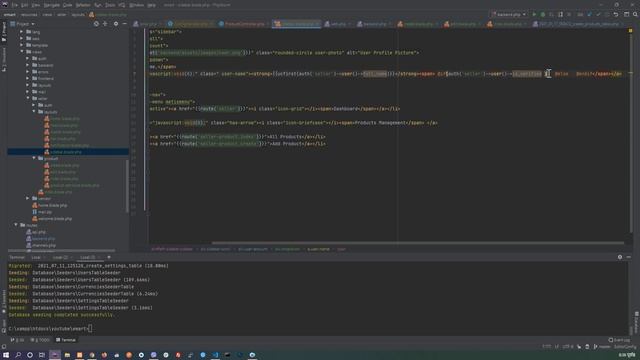The image size is (640, 360).
Task: Click the Project tree vertical scrollbar
Action: point(127,186)
